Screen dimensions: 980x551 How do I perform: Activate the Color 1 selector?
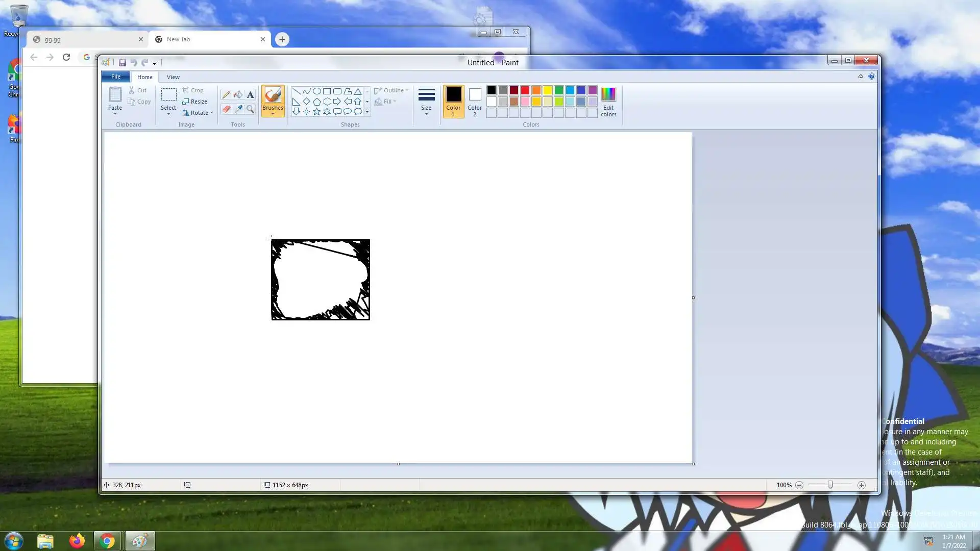pyautogui.click(x=453, y=101)
